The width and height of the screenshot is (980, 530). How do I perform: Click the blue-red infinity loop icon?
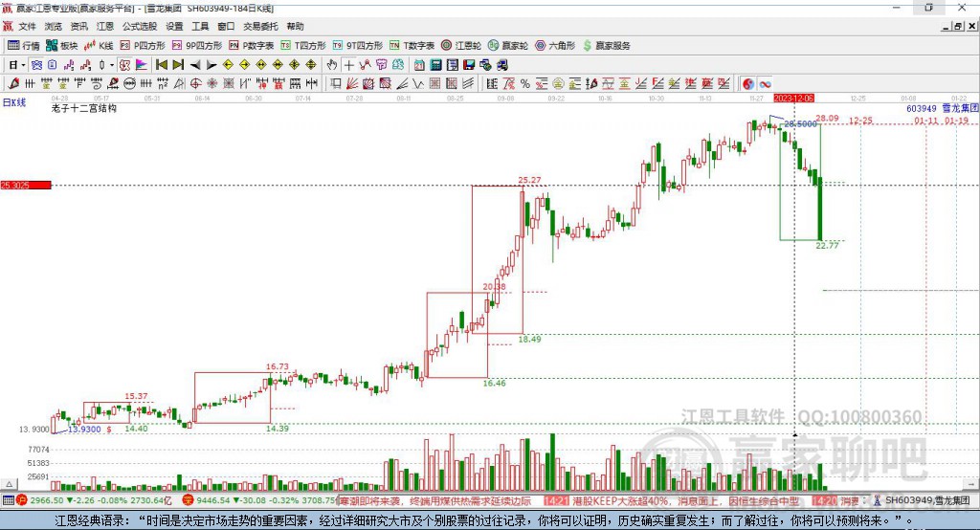pyautogui.click(x=765, y=84)
